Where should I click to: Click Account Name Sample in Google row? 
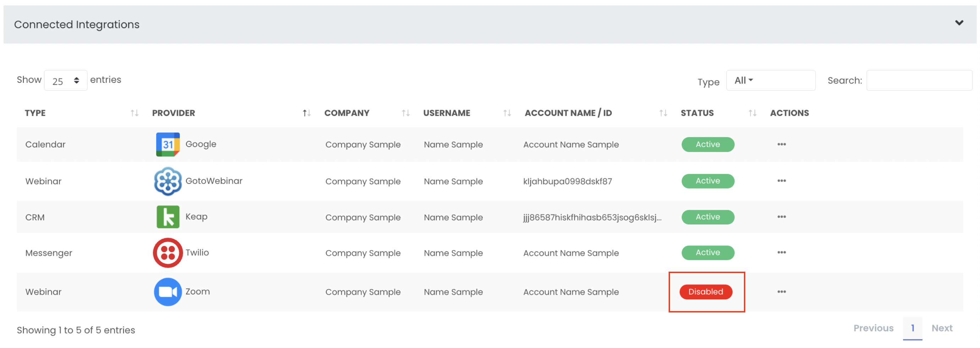click(571, 145)
